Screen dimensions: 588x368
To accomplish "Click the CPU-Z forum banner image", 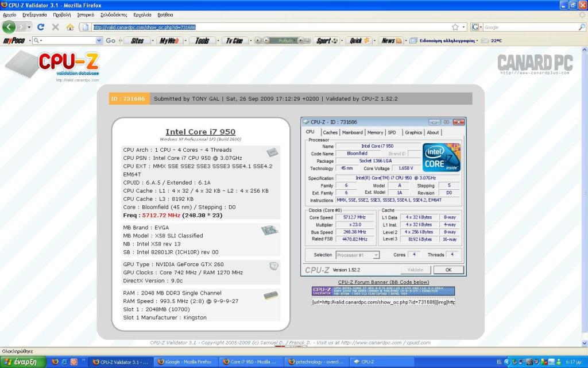I will [383, 291].
